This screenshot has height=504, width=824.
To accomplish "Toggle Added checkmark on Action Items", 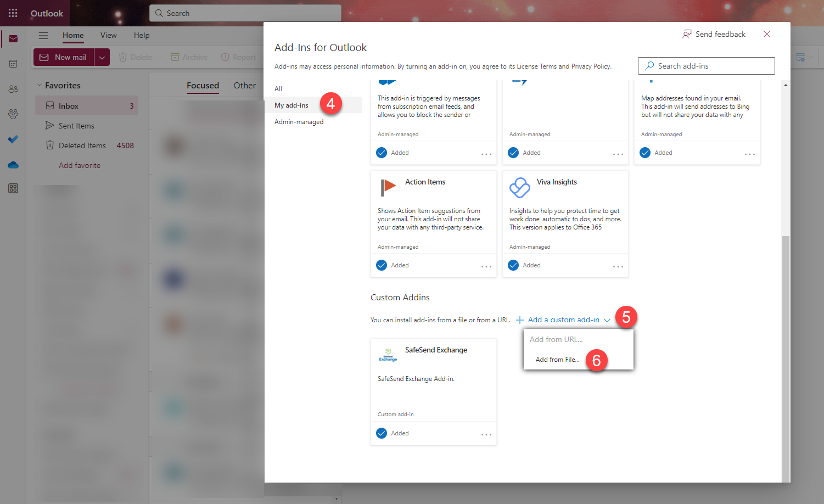I will (x=382, y=265).
